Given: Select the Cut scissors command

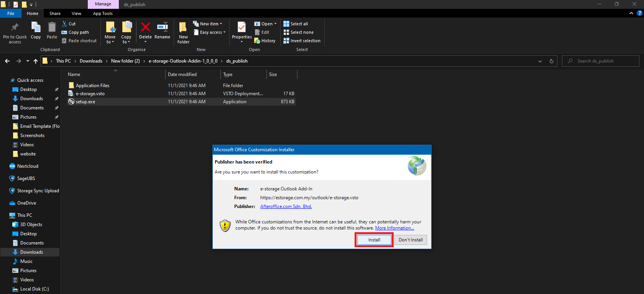Looking at the screenshot, I should [x=69, y=24].
